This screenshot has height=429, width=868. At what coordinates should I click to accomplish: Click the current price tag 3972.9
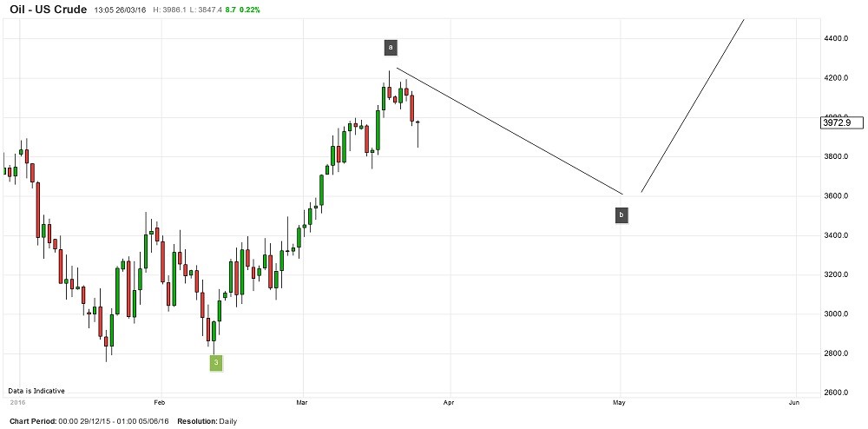[x=841, y=123]
